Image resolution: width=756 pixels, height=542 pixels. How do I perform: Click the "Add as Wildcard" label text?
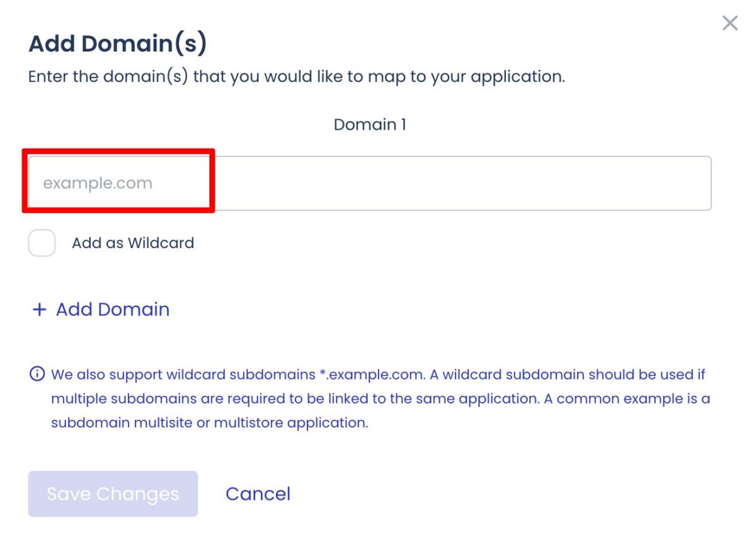[133, 243]
